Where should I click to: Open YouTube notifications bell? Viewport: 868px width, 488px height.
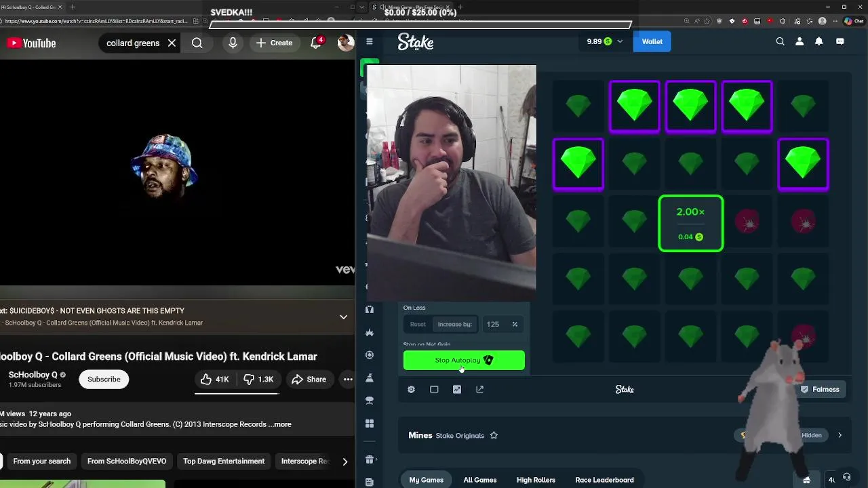[x=316, y=43]
